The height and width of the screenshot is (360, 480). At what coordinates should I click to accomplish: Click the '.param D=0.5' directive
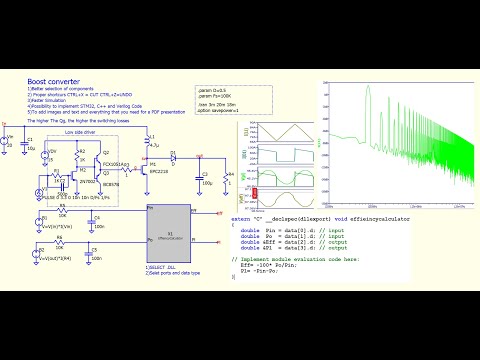[x=212, y=90]
